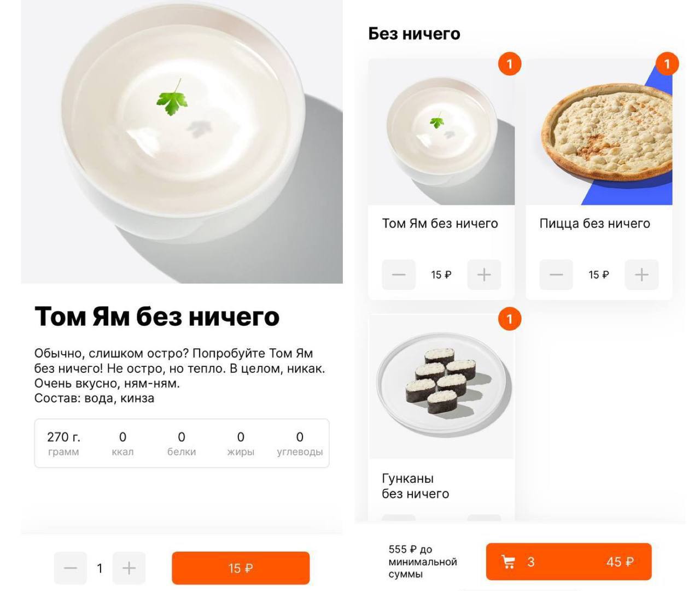
Task: Click the shopping cart icon
Action: [x=509, y=561]
